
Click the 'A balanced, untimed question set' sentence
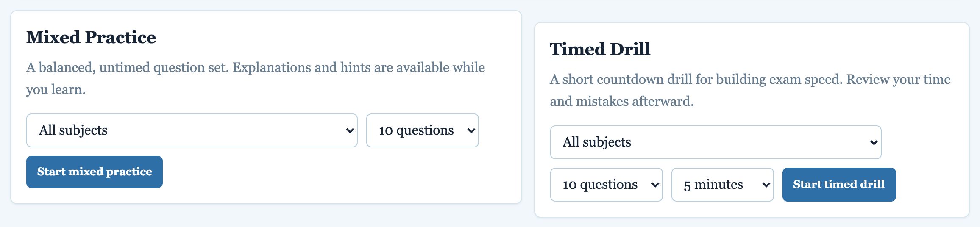(x=128, y=68)
